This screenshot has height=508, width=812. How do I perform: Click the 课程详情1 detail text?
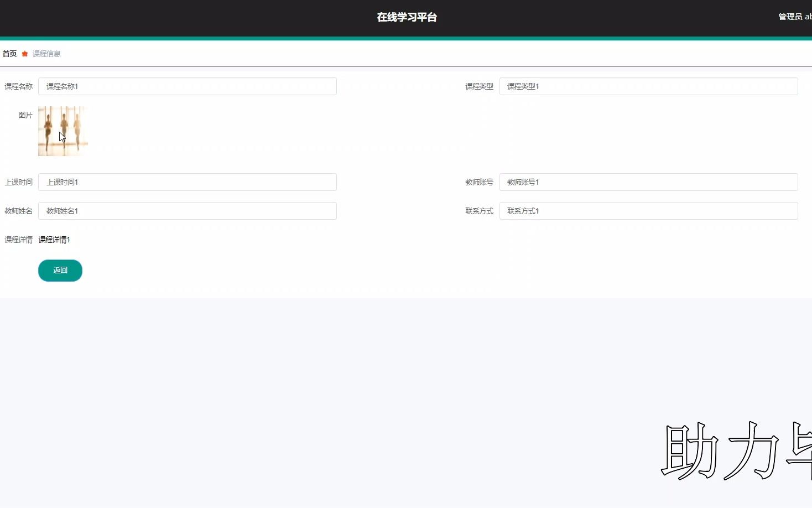[x=54, y=240]
